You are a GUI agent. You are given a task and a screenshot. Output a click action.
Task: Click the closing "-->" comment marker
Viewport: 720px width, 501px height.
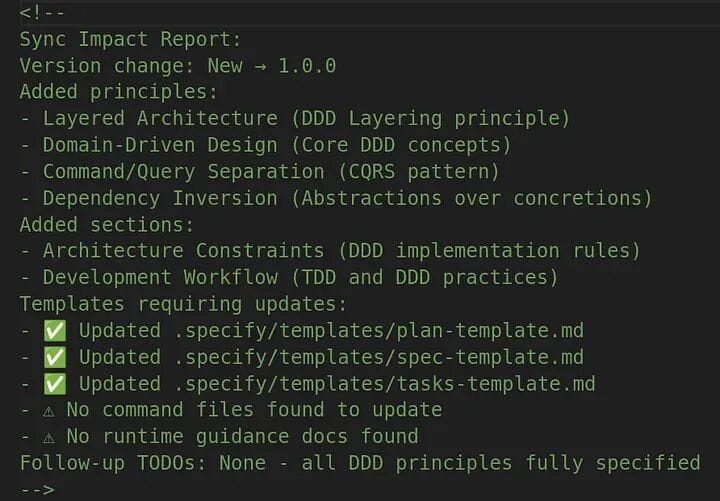pyautogui.click(x=36, y=489)
